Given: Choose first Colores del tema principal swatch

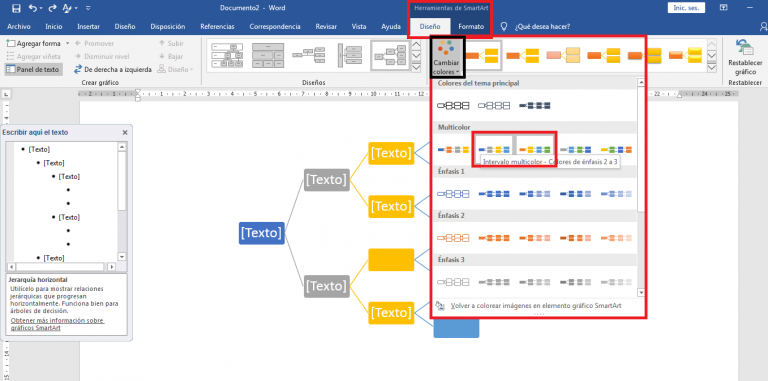Looking at the screenshot, I should 453,105.
